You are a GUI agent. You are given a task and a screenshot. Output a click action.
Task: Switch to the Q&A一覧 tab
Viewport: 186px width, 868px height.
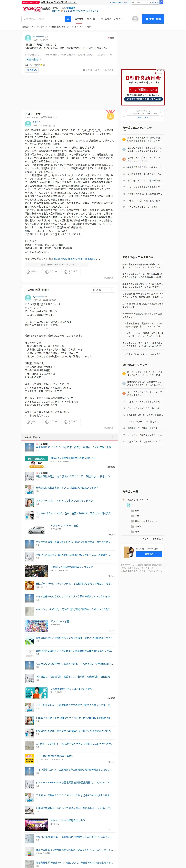[x=91, y=19]
